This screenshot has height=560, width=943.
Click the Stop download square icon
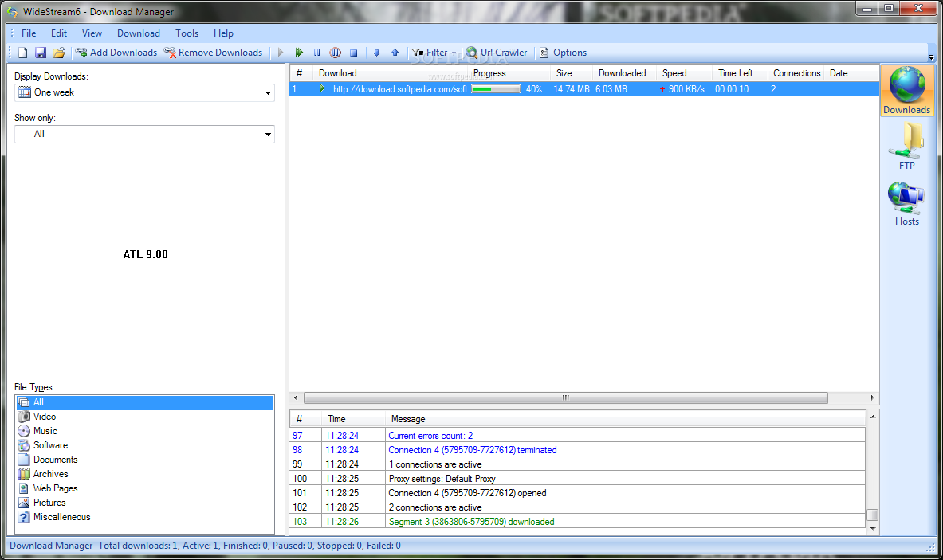(x=354, y=53)
